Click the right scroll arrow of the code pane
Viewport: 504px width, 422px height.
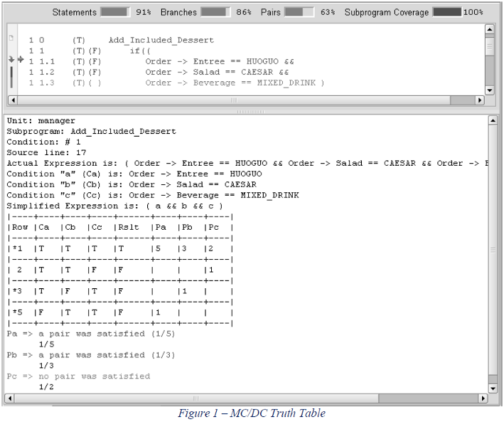click(480, 100)
